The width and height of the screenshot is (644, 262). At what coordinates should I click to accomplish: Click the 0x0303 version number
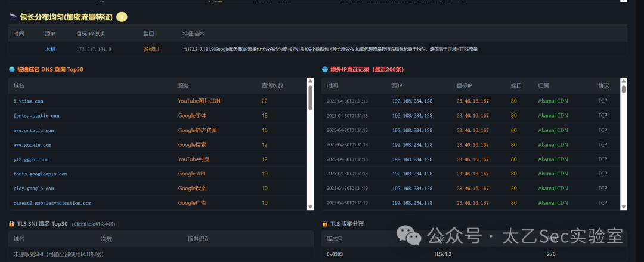[335, 255]
